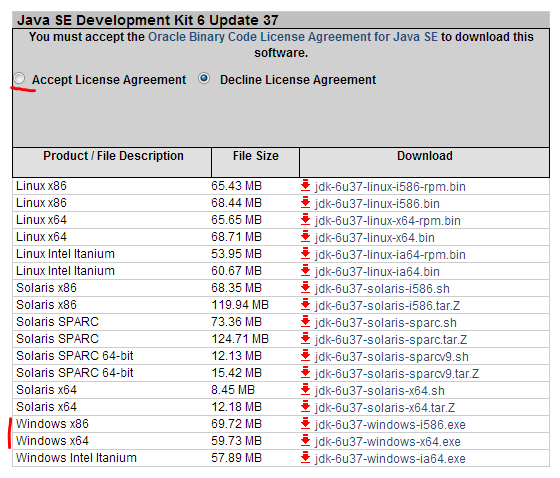Click the 8.45 MB file size
Image resolution: width=560 pixels, height=478 pixels.
point(233,390)
